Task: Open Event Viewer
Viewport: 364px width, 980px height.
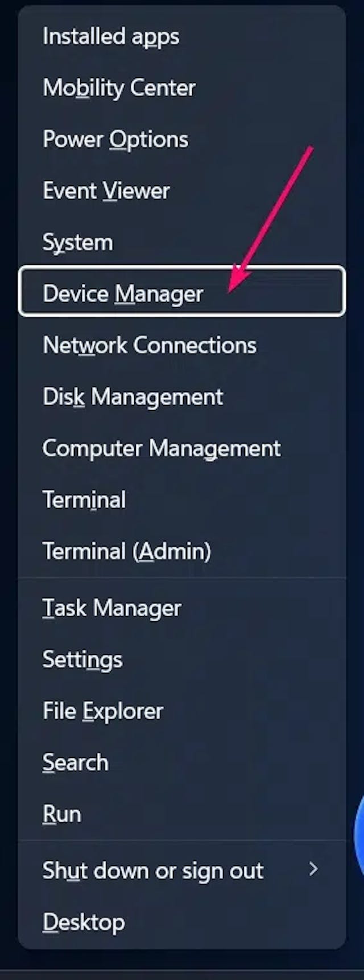Action: 106,191
